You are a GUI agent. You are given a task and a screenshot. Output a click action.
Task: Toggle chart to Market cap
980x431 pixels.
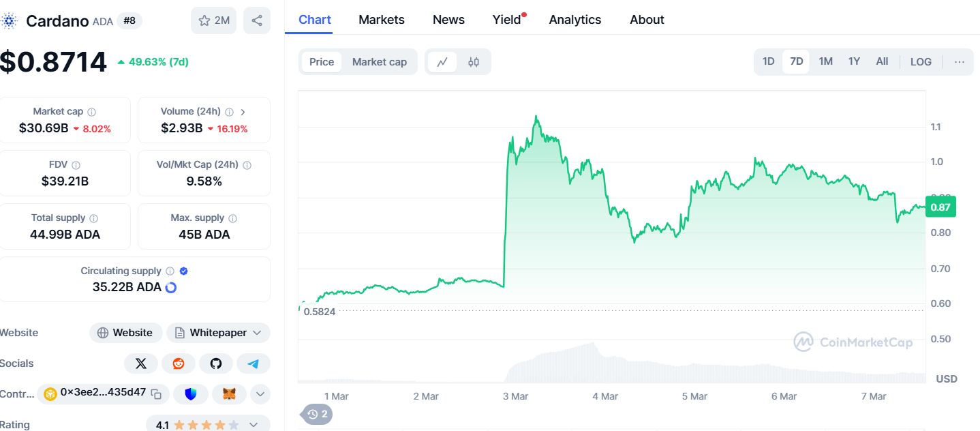pyautogui.click(x=379, y=62)
